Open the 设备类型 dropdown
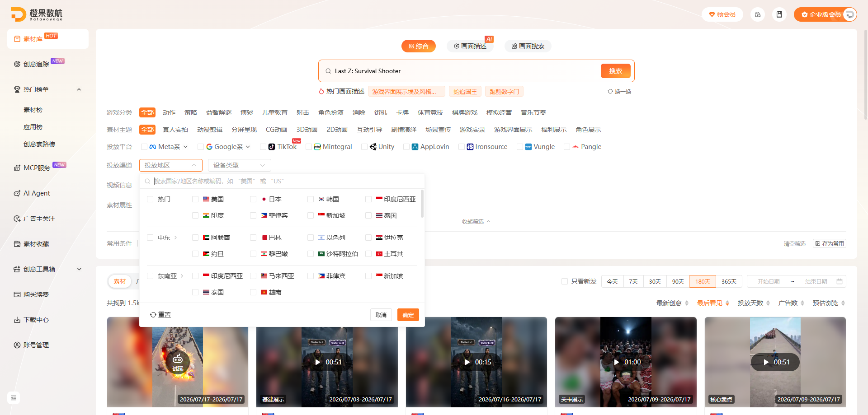868x415 pixels. pos(240,165)
